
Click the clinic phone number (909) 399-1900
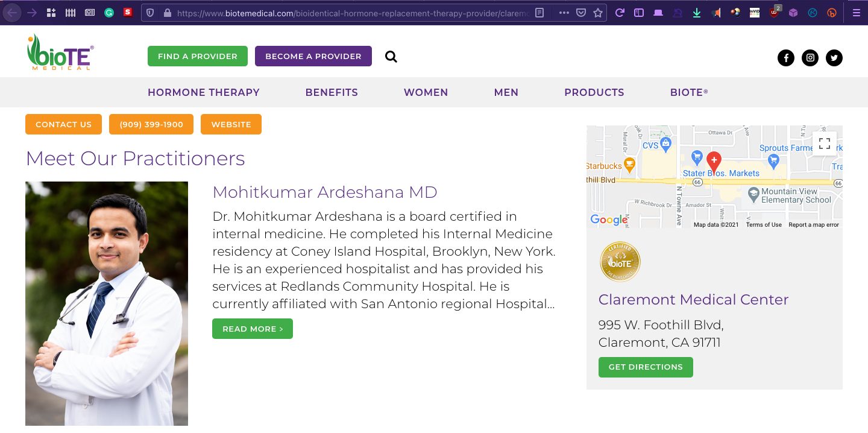(x=151, y=124)
